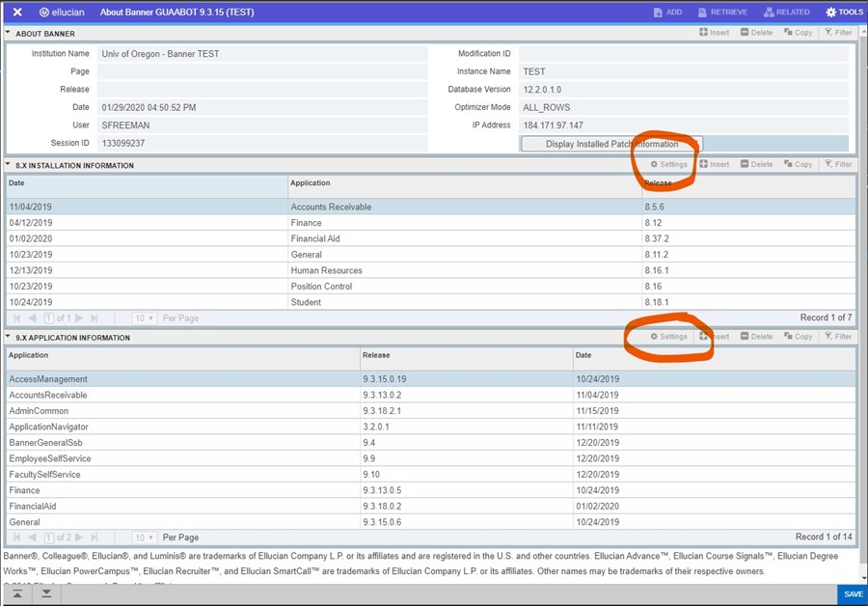Select the ApplicationNavigator row
The height and width of the screenshot is (606, 868).
coord(431,427)
